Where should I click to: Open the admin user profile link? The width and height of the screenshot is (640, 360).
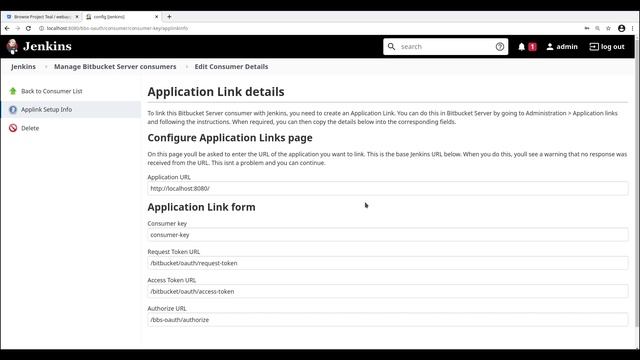562,47
